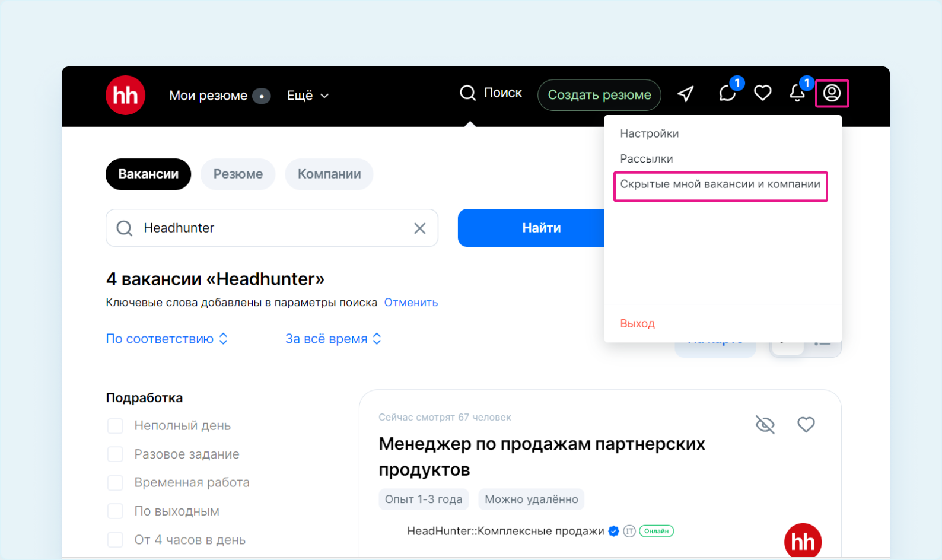Open notifications bell icon
Screen dimensions: 942x560
click(797, 93)
